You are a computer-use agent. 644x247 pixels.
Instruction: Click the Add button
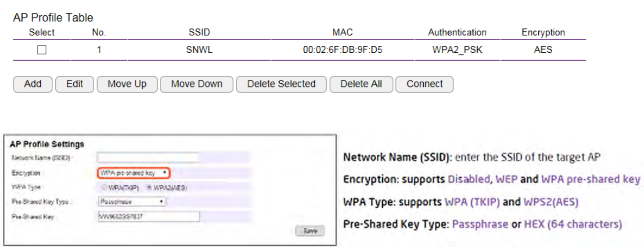tap(33, 84)
